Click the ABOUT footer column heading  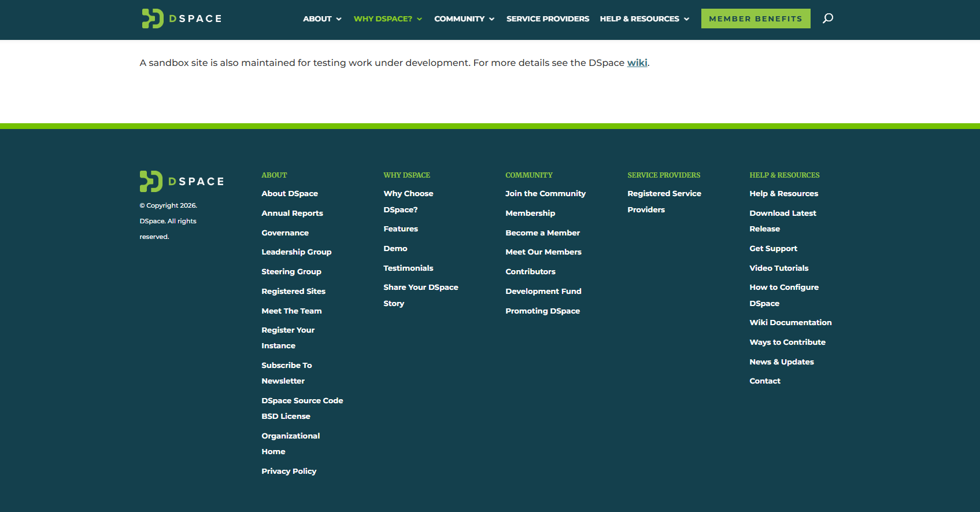click(274, 175)
